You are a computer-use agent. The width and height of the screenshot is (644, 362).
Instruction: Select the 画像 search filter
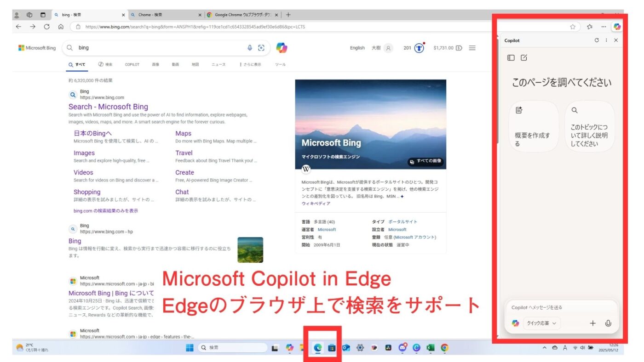155,64
